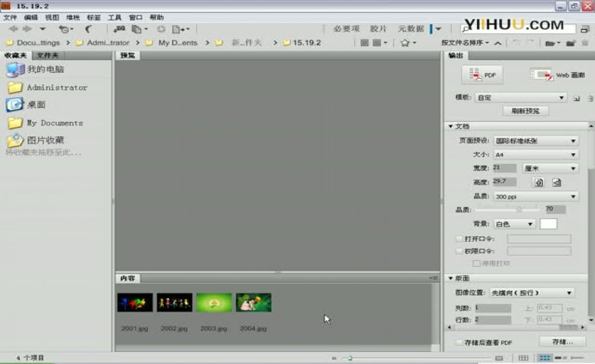
Task: Open the refine stacked-pages icon menu
Action: (x=139, y=29)
